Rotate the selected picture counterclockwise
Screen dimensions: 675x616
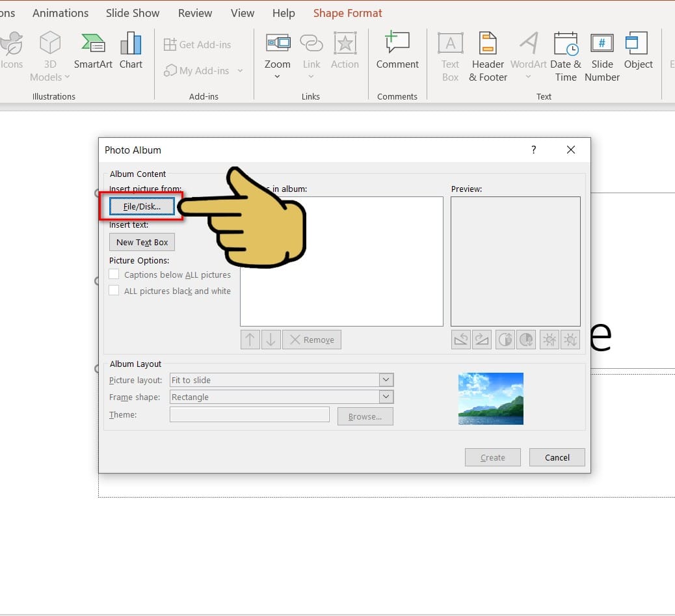[460, 340]
